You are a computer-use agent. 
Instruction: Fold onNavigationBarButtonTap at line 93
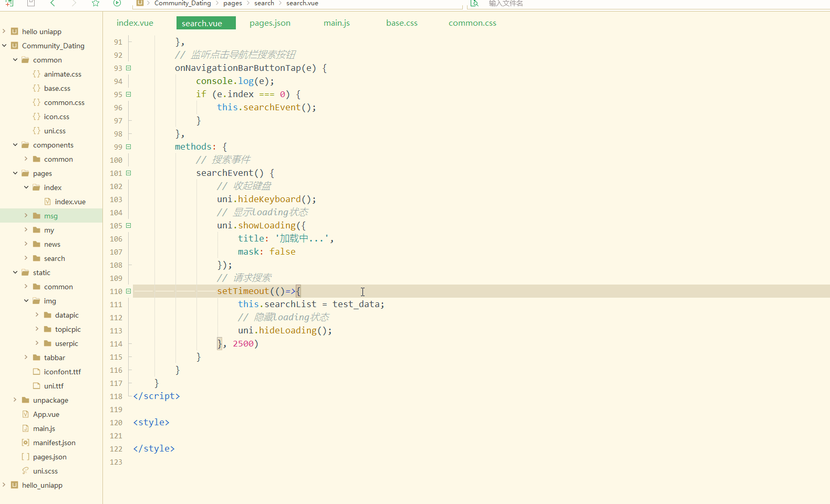click(128, 68)
